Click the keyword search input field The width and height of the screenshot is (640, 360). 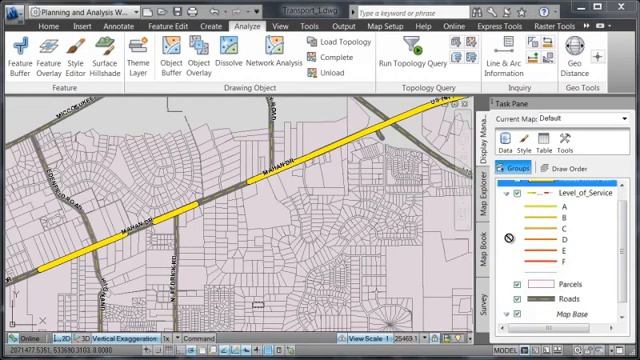coord(413,13)
